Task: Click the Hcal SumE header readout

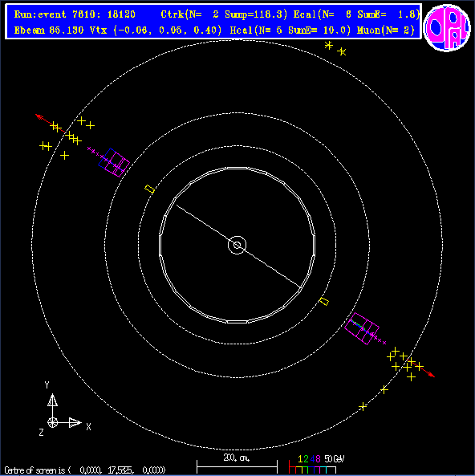Action: point(290,30)
